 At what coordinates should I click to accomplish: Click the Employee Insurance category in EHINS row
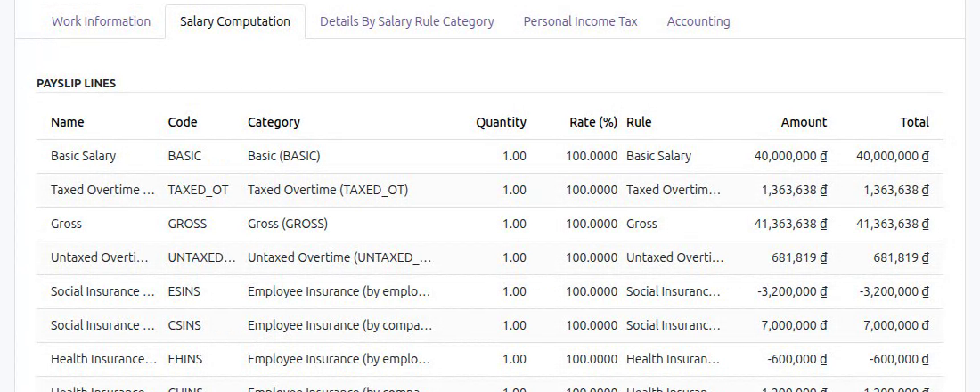click(x=339, y=359)
